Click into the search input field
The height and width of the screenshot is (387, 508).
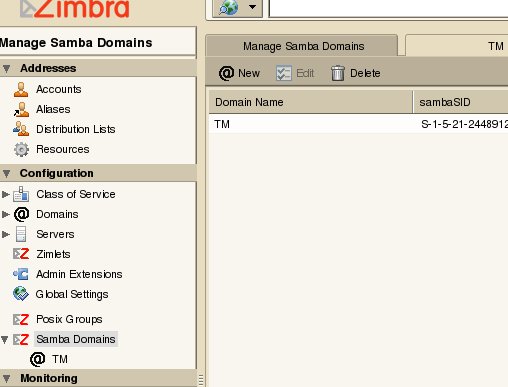coord(388,8)
